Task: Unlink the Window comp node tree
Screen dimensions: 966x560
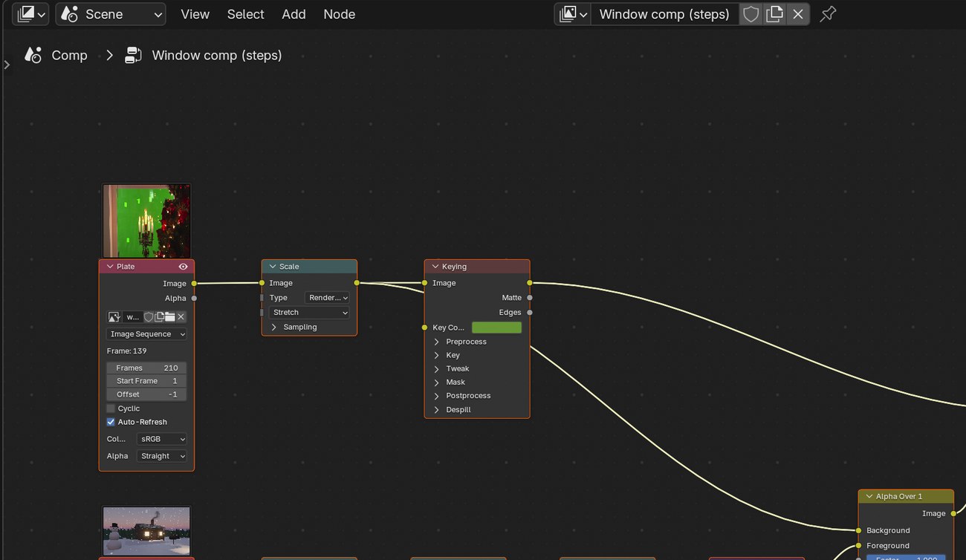Action: (x=798, y=14)
